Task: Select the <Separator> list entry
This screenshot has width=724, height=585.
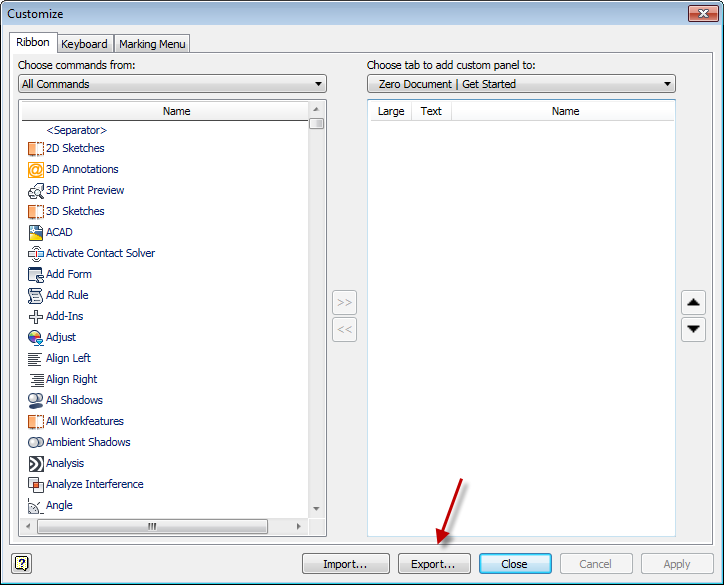Action: pyautogui.click(x=77, y=130)
